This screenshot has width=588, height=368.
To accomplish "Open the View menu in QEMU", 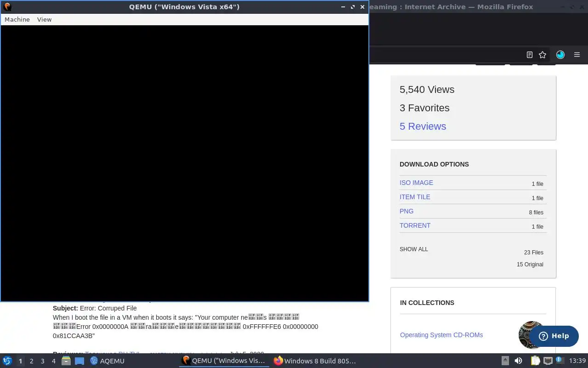I will coord(44,19).
